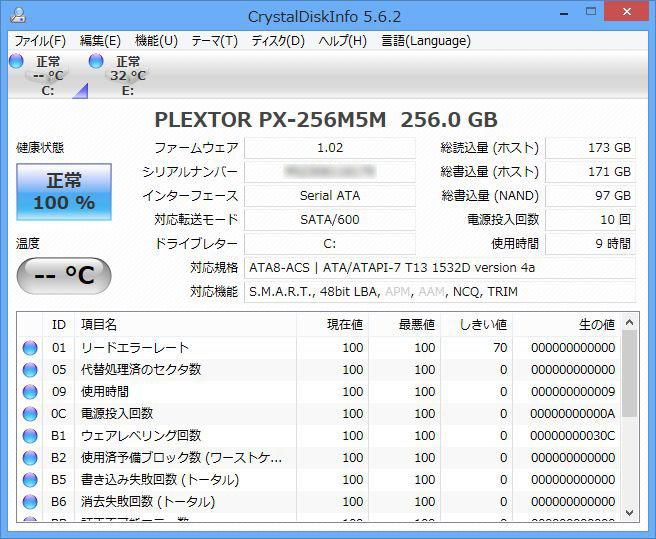Viewport: 656px width, 539px height.
Task: Open the 編集(E) menu
Action: (x=100, y=41)
